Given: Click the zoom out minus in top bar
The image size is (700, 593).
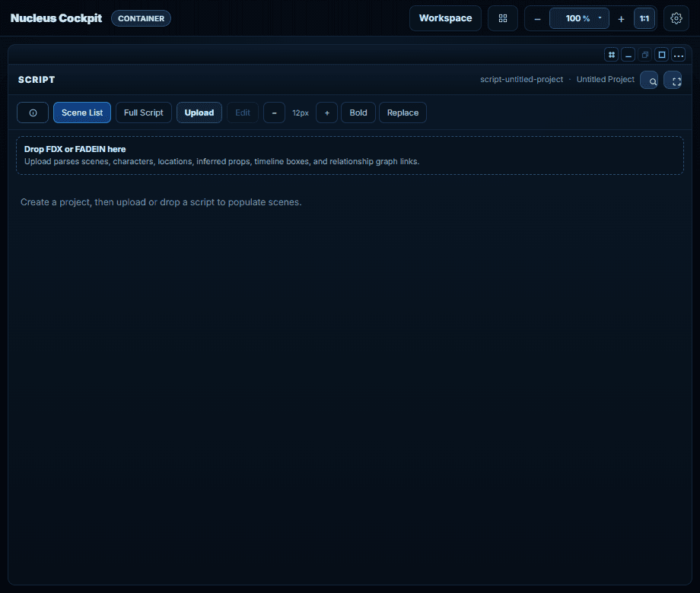Looking at the screenshot, I should 537,19.
